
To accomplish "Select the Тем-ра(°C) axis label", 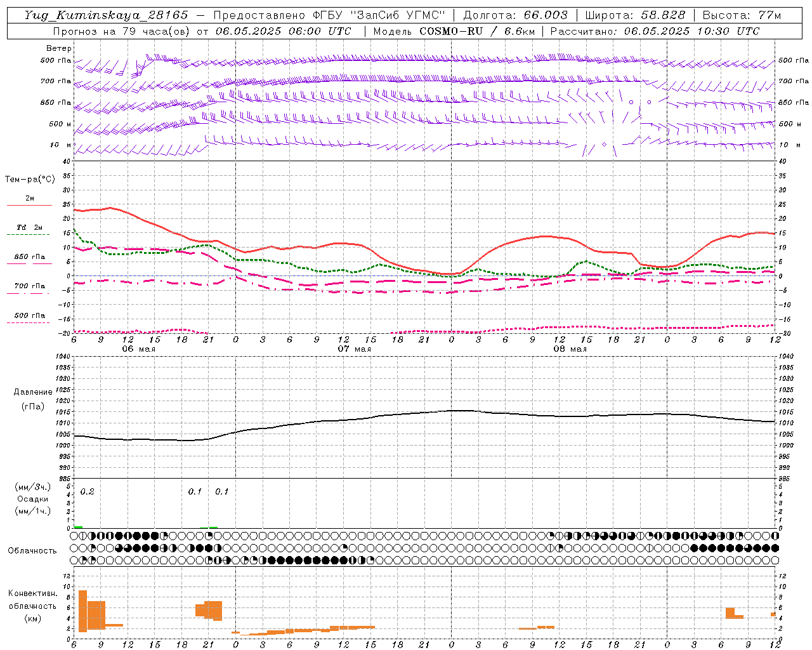I will click(x=30, y=180).
